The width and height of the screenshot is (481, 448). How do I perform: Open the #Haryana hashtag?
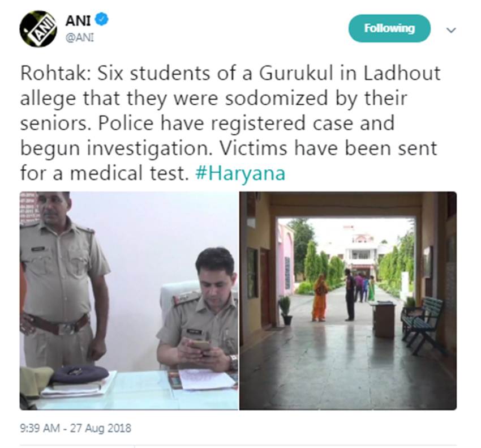(x=240, y=173)
